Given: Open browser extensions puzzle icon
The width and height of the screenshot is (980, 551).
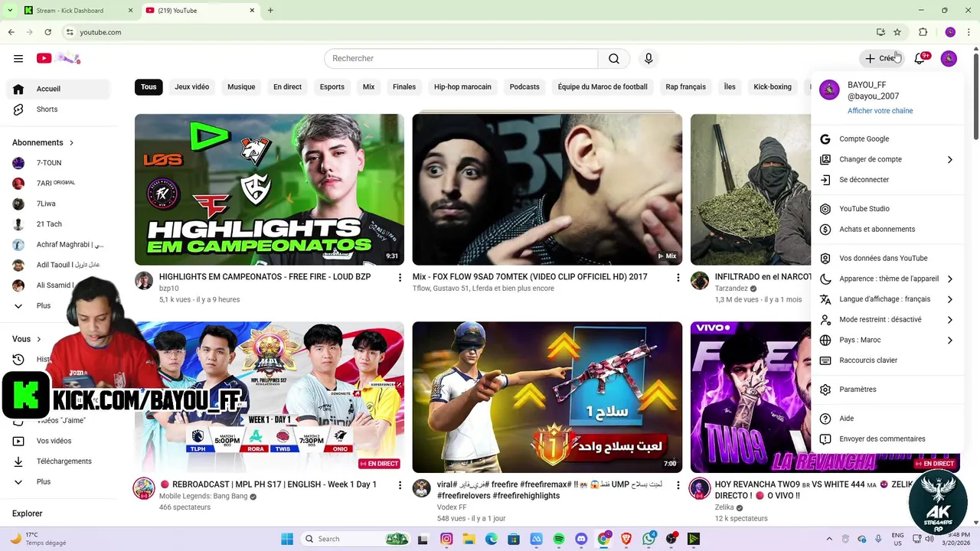Looking at the screenshot, I should [923, 32].
